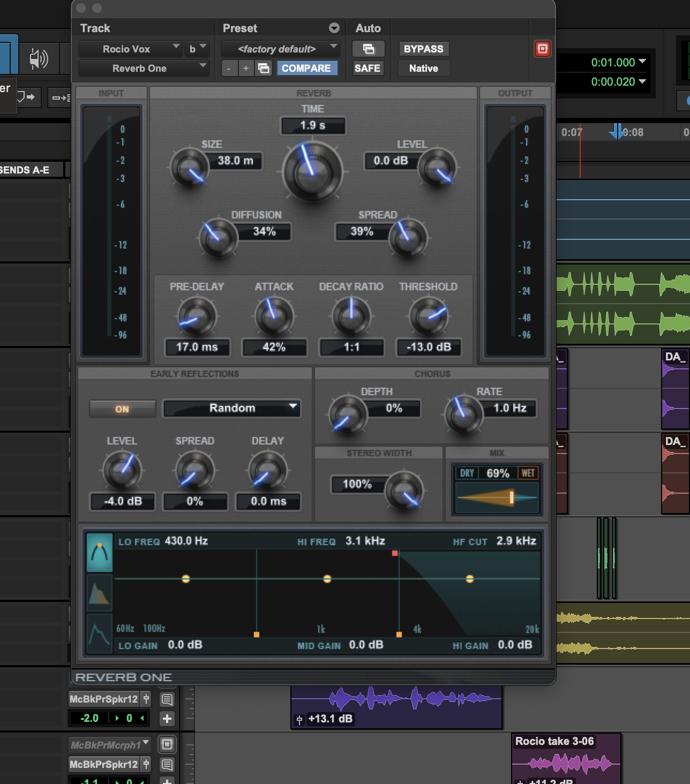The height and width of the screenshot is (784, 690).
Task: Toggle the plug-in BYPASS button
Action: [424, 49]
